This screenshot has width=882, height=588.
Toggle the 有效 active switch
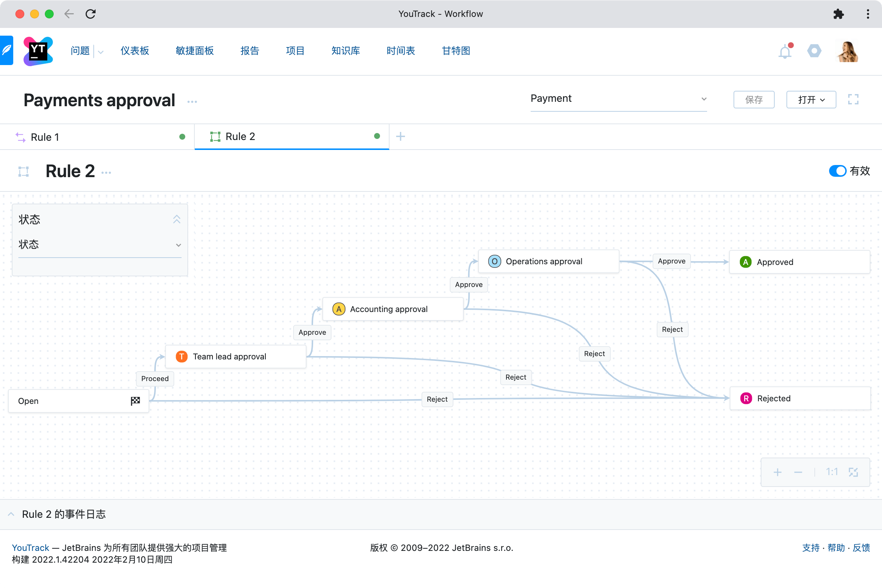[837, 171]
